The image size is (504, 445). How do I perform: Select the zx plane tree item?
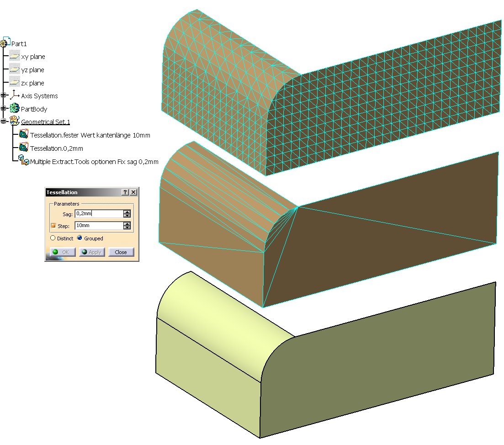pos(33,83)
